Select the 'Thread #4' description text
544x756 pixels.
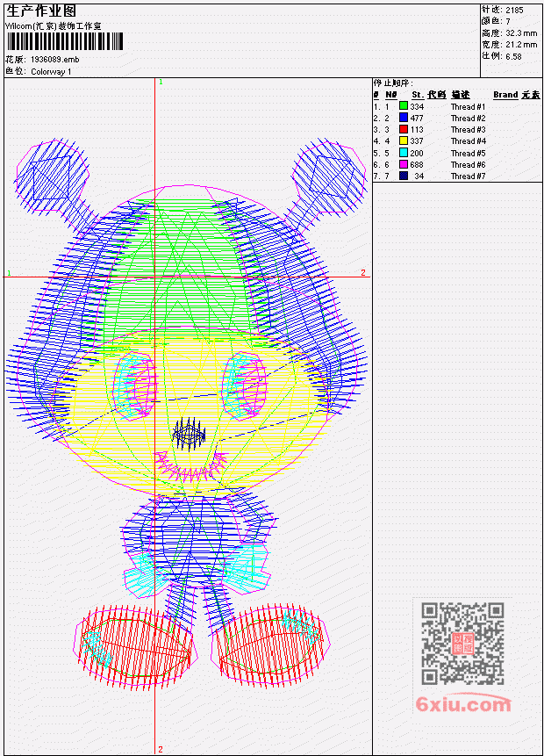[x=468, y=141]
